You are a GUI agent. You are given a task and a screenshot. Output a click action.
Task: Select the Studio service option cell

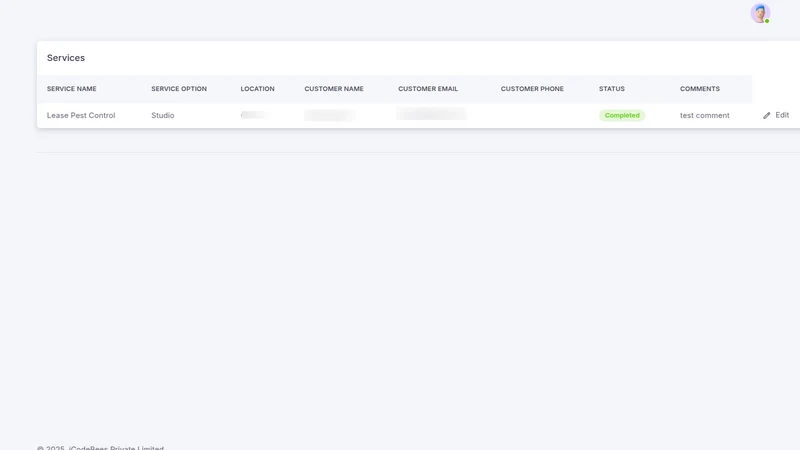point(163,115)
